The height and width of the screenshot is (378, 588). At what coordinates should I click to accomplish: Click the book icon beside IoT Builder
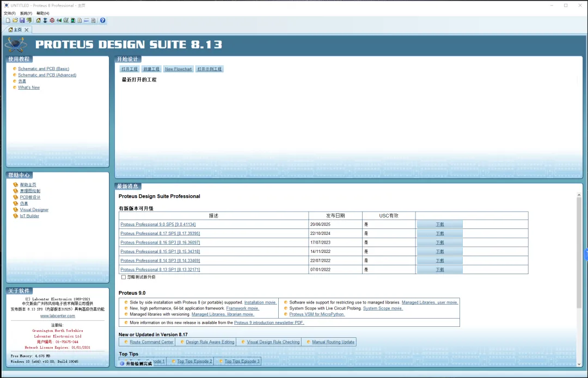tap(15, 216)
